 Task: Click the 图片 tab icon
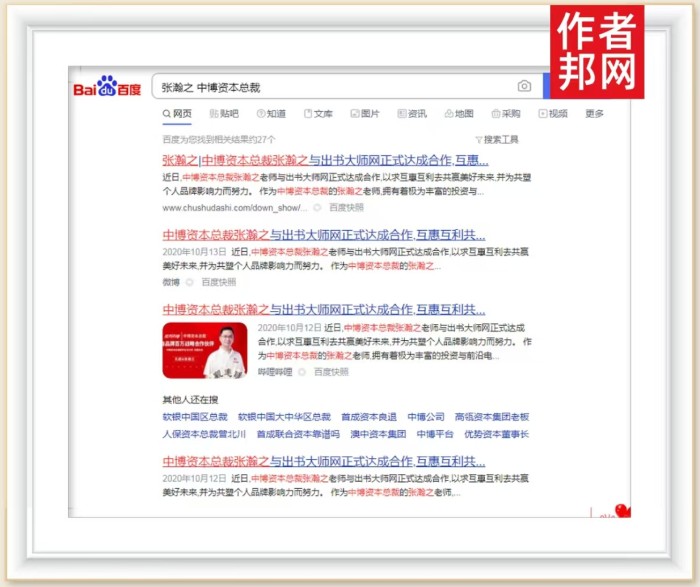tap(354, 114)
